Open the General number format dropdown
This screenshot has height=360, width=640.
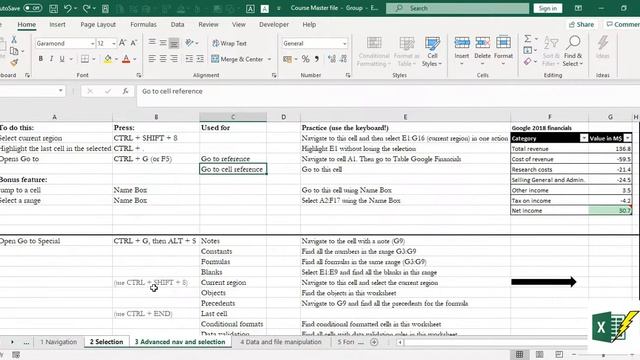click(x=344, y=43)
